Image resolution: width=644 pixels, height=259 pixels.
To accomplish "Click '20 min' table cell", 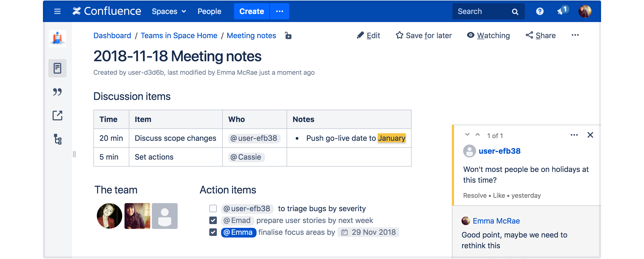I will [x=111, y=138].
